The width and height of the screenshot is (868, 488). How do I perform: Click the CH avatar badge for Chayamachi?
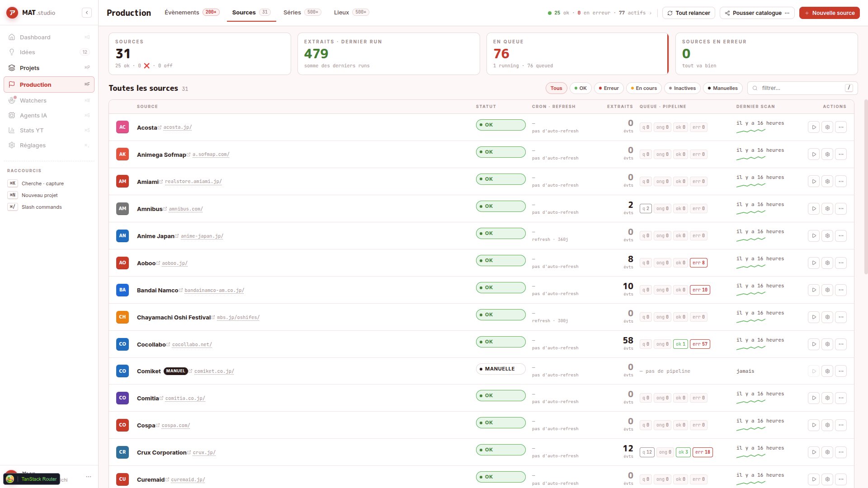click(123, 317)
